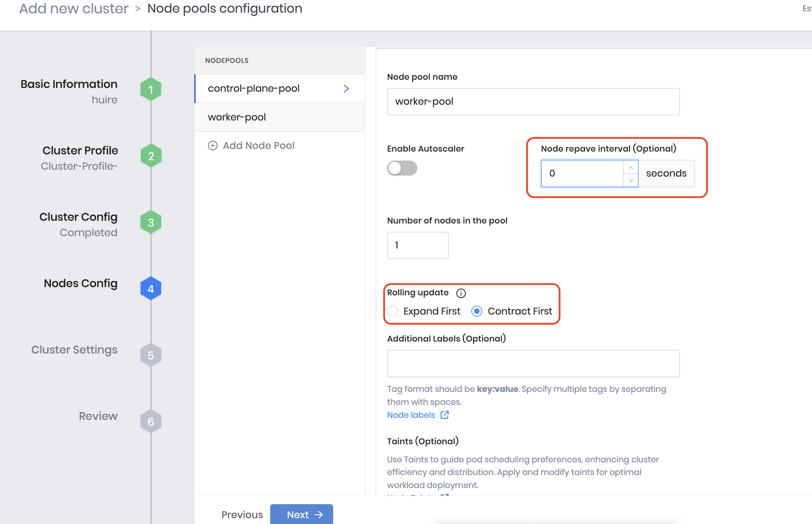Open the Review step hexagon
812x524 pixels.
tap(150, 421)
